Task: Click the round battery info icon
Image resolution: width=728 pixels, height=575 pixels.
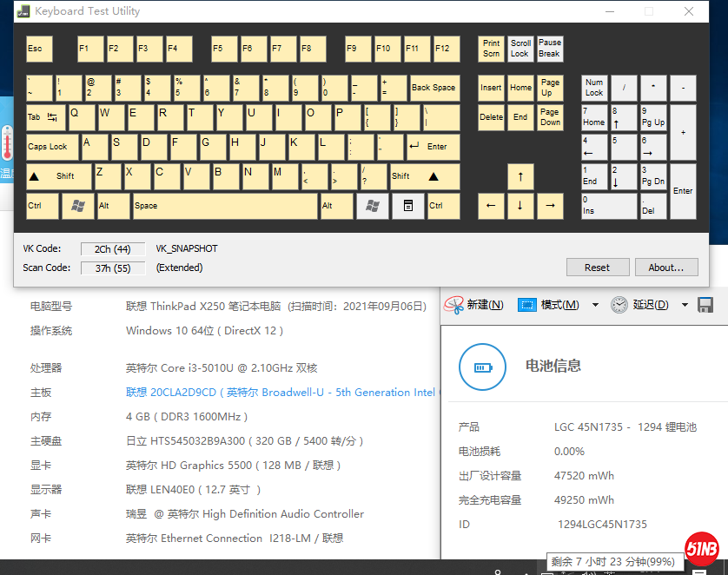Action: point(482,367)
